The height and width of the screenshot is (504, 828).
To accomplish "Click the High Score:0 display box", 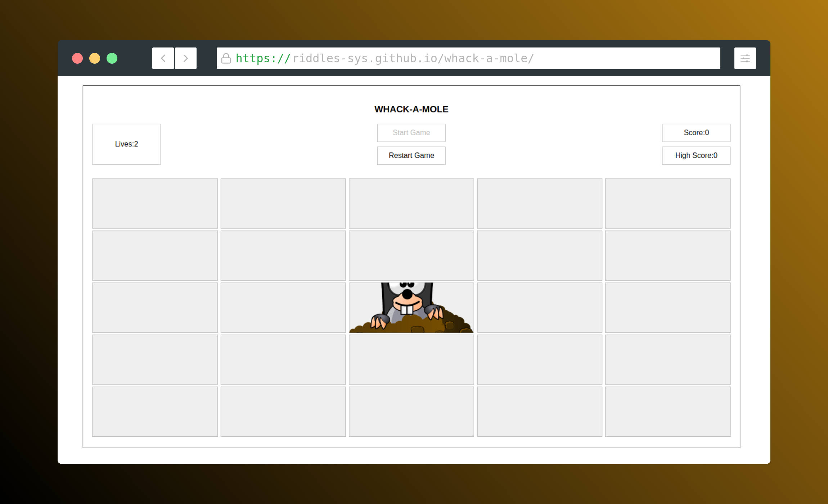I will tap(696, 155).
